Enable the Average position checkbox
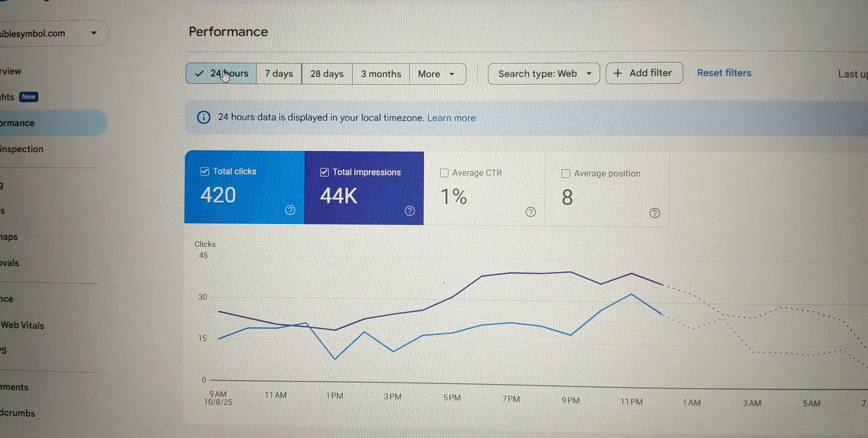The image size is (868, 438). [x=566, y=173]
